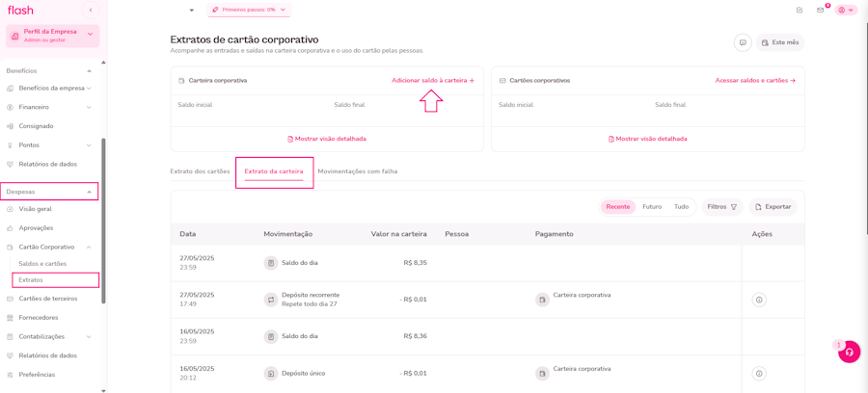The height and width of the screenshot is (393, 868).
Task: Show detailed view for Cartões corporativos
Action: (x=648, y=139)
